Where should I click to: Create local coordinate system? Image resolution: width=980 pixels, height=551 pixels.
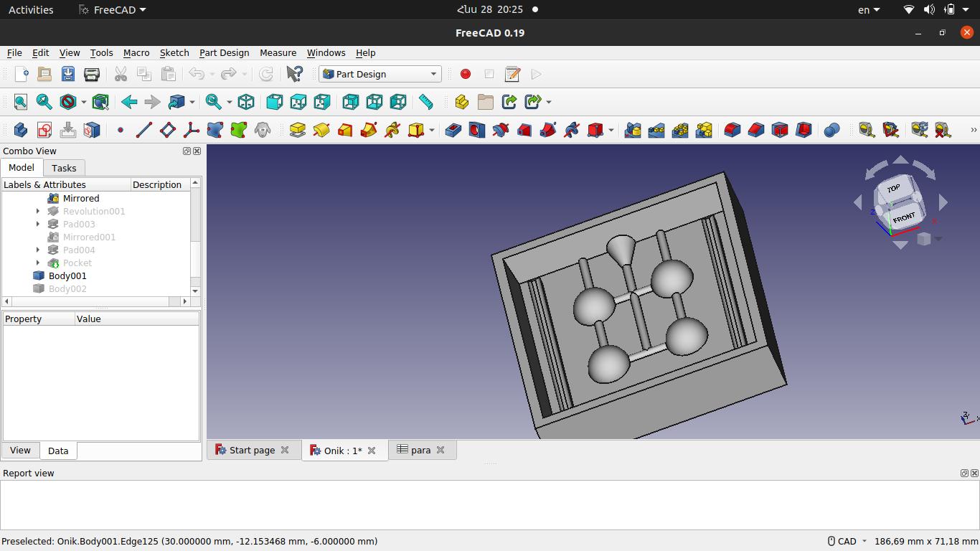click(x=192, y=130)
